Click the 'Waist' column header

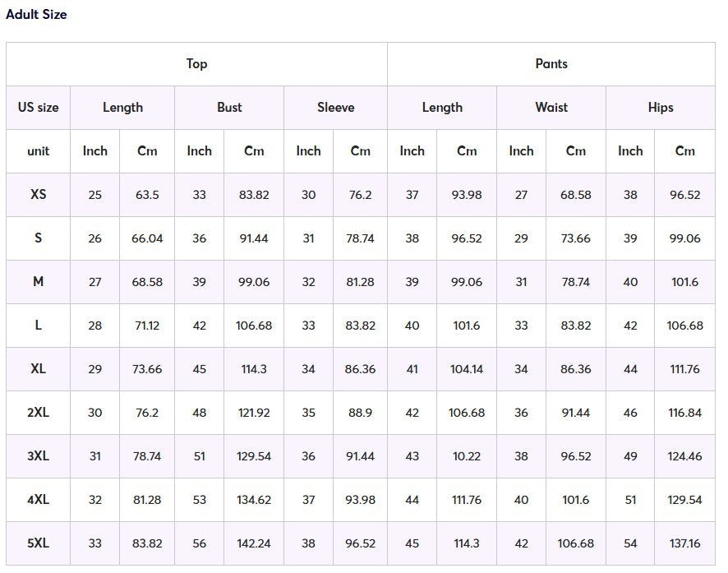551,108
